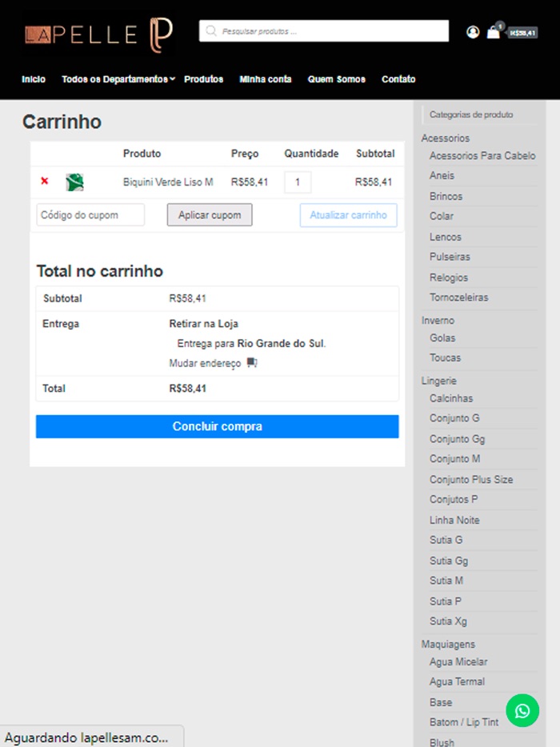Open the Biquini Verde Liso M product link
This screenshot has height=747, width=560.
168,182
